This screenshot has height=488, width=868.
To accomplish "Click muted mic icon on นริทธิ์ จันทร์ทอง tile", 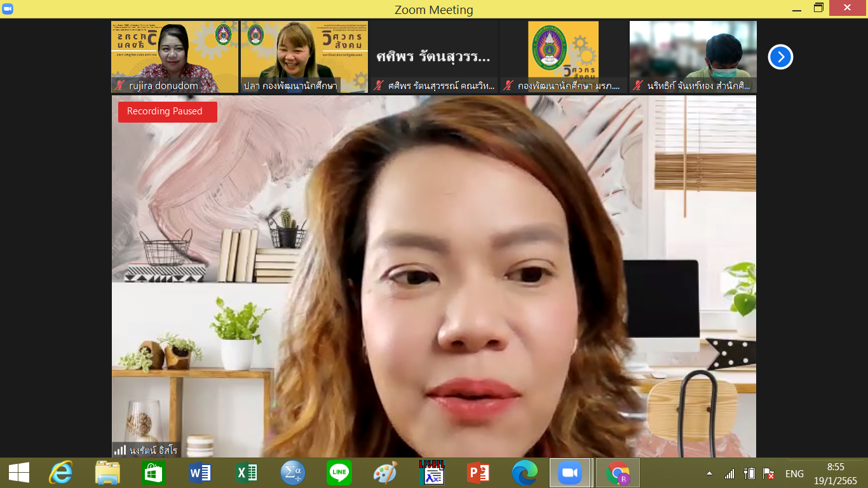I will [638, 86].
